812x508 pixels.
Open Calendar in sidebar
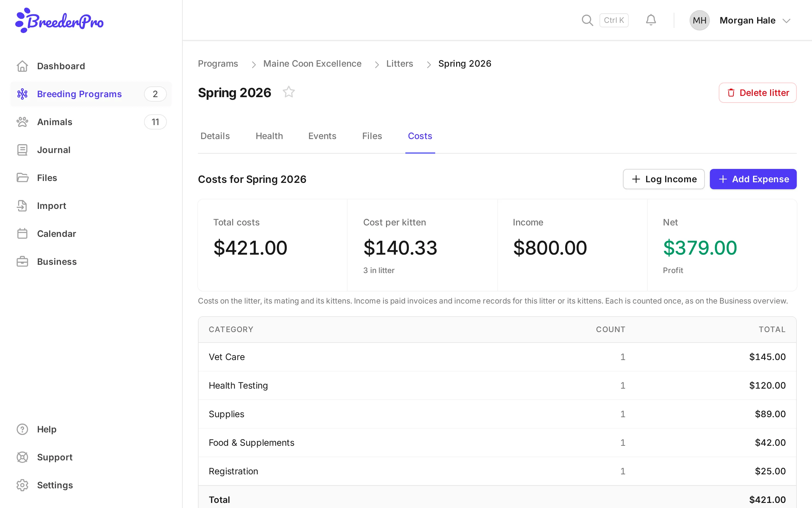pyautogui.click(x=91, y=233)
